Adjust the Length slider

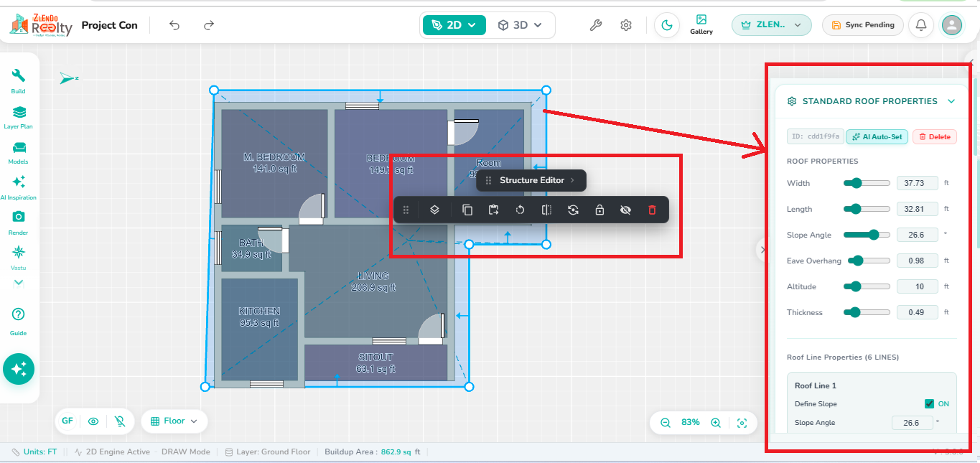[867, 209]
